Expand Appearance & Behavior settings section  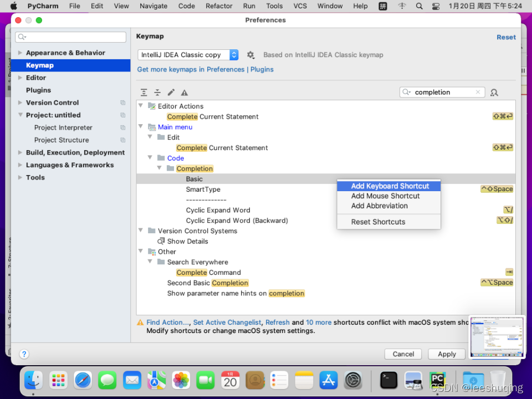20,53
